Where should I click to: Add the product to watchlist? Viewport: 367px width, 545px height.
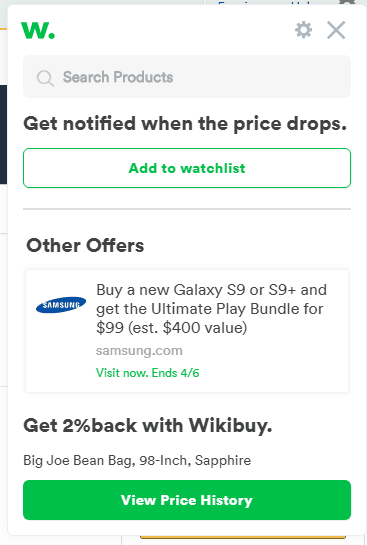[187, 168]
